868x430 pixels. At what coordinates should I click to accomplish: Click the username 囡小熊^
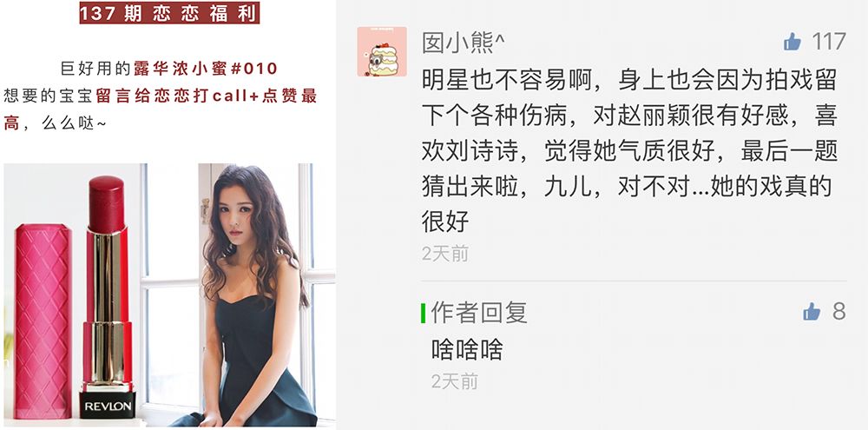click(x=464, y=42)
